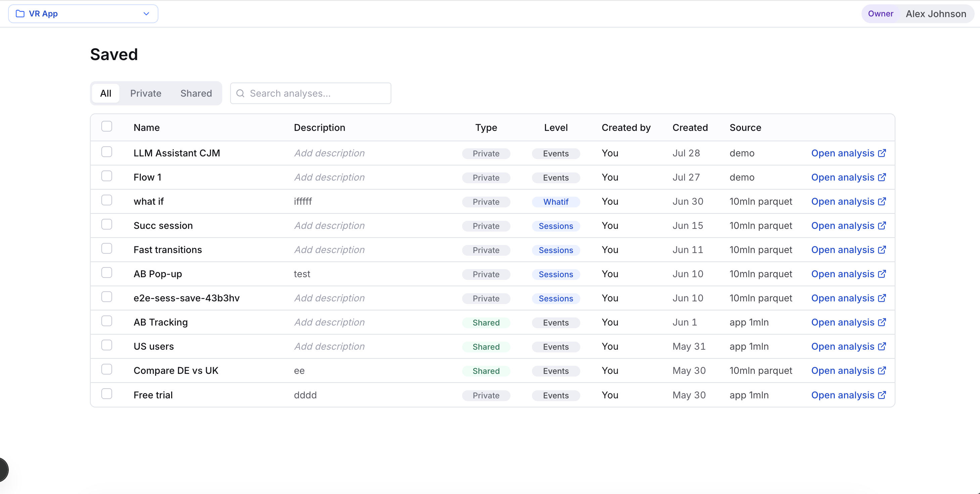Click the external-link icon in Succ session row
This screenshot has height=494, width=980.
[882, 226]
